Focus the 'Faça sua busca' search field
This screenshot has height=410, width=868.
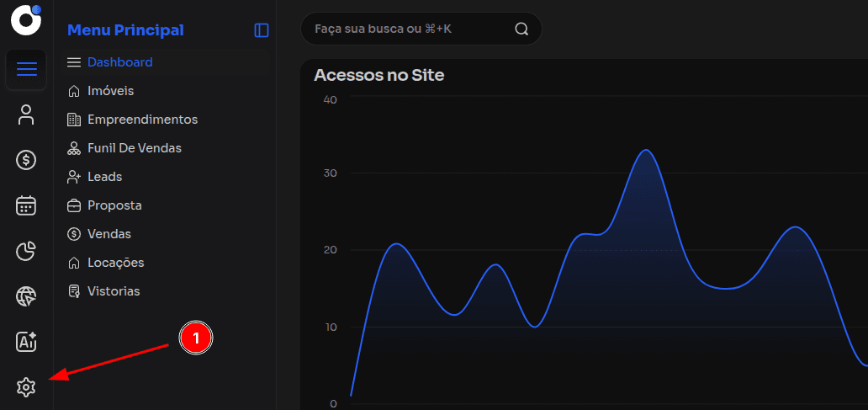[421, 29]
